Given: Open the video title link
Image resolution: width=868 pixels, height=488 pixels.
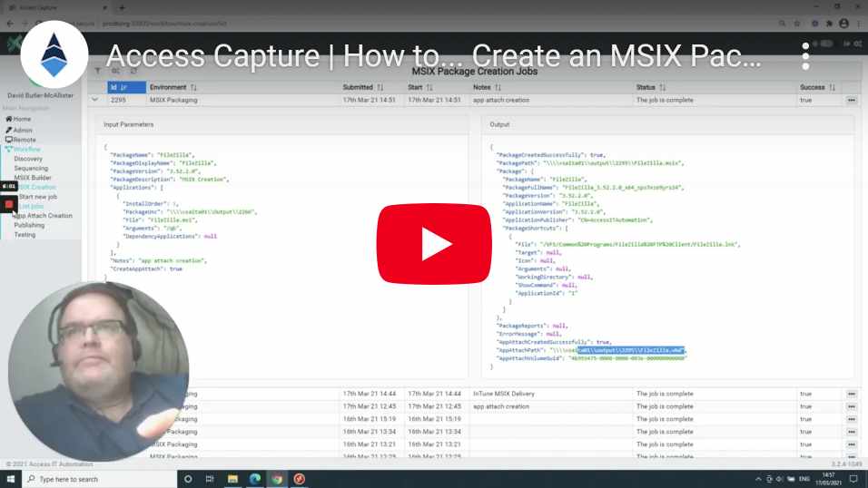Looking at the screenshot, I should 433,56.
